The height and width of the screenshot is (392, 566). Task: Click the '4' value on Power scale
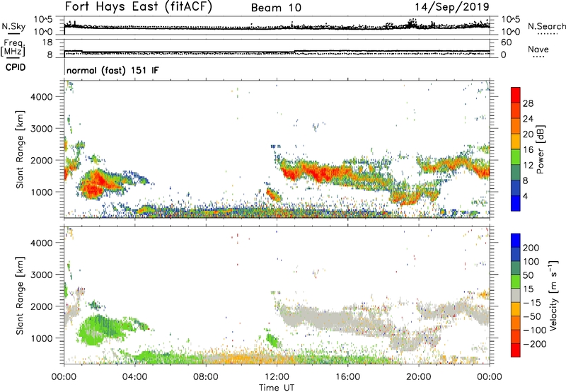[x=525, y=197]
